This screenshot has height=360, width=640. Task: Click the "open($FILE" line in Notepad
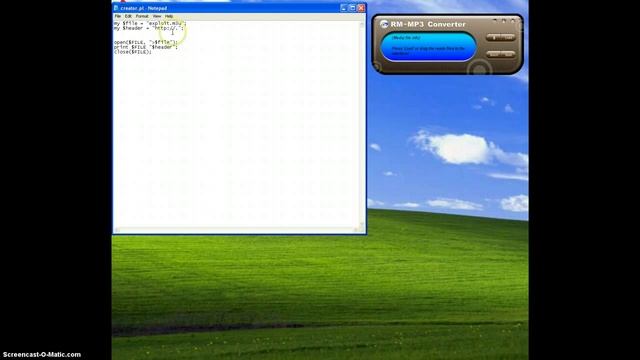coord(146,42)
